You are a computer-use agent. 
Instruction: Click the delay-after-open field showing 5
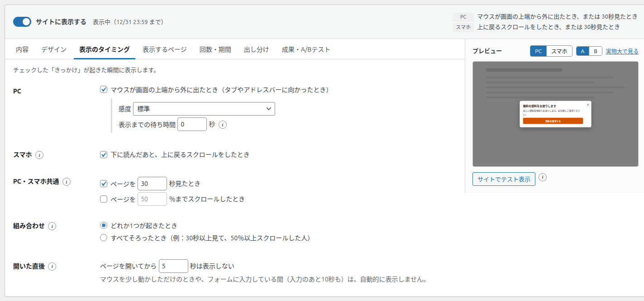tap(173, 266)
